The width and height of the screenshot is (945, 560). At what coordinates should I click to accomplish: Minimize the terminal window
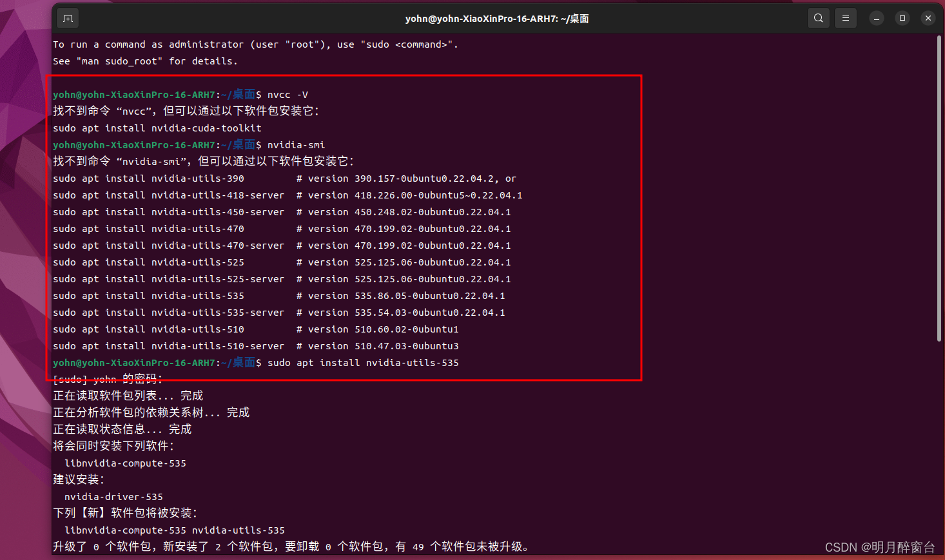click(x=877, y=18)
